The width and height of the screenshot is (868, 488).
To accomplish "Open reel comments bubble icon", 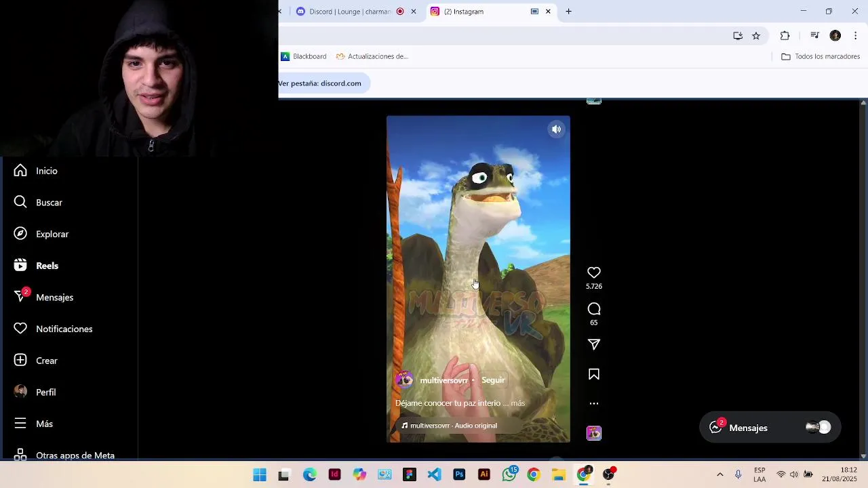I will pos(594,309).
